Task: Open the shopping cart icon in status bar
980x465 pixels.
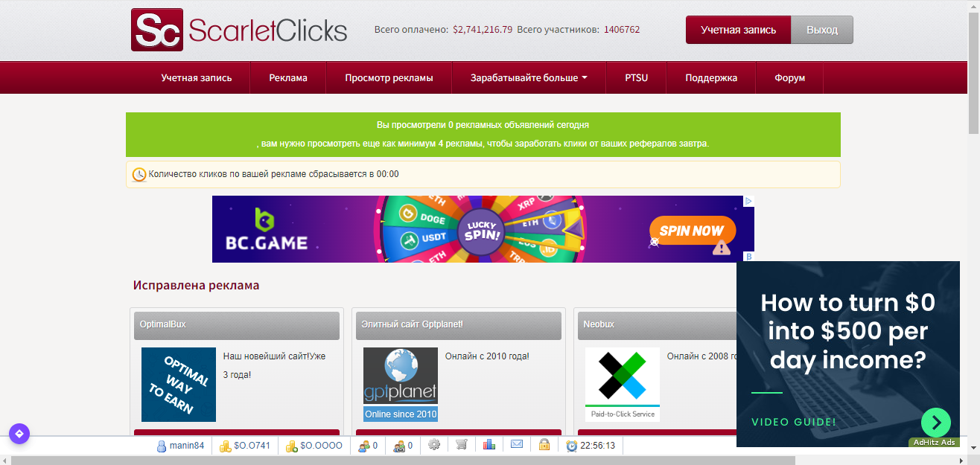Action: click(x=462, y=445)
